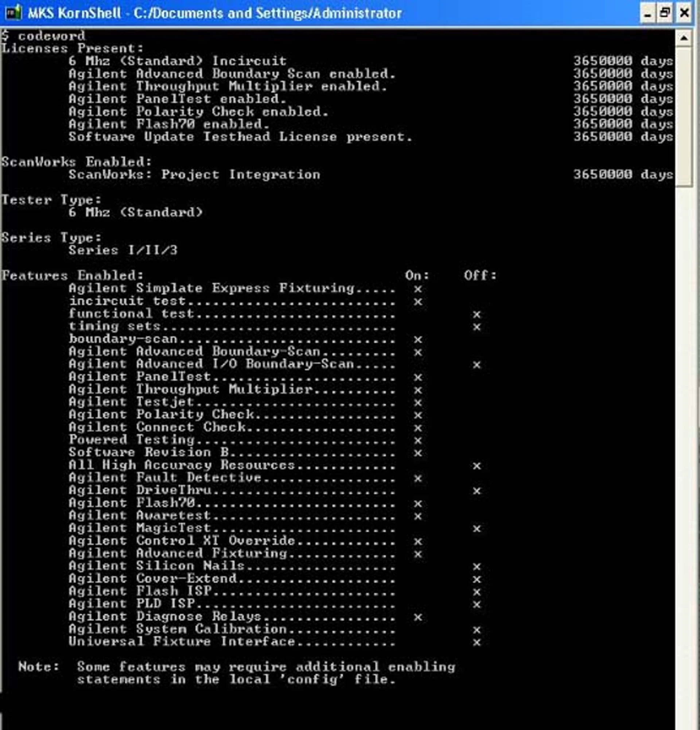Screen dimensions: 700x730
Task: Click 'Series I/II/3' text
Action: click(x=123, y=250)
